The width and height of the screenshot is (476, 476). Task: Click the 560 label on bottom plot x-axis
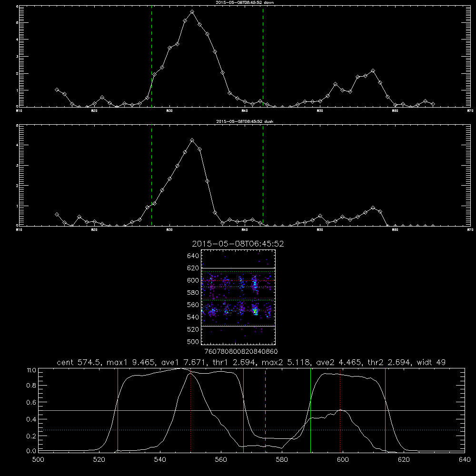pos(221,460)
